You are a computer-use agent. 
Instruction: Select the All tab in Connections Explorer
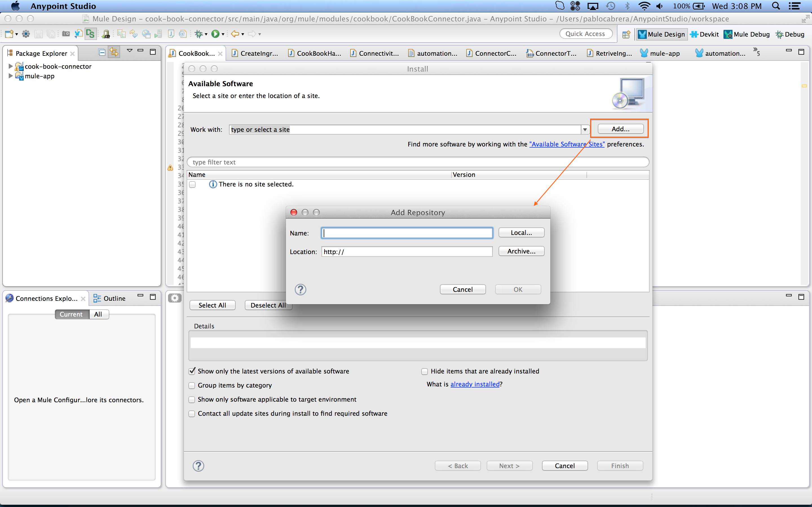[x=98, y=314]
